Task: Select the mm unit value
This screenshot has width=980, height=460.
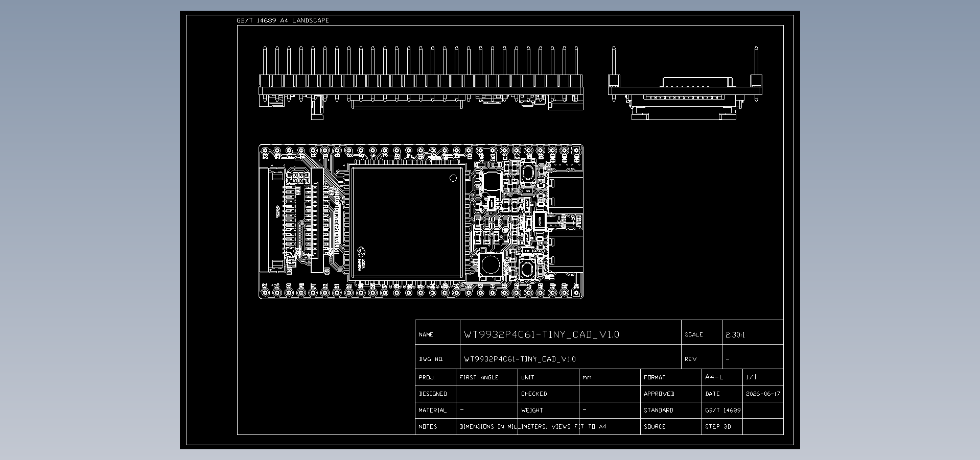Action: coord(587,378)
